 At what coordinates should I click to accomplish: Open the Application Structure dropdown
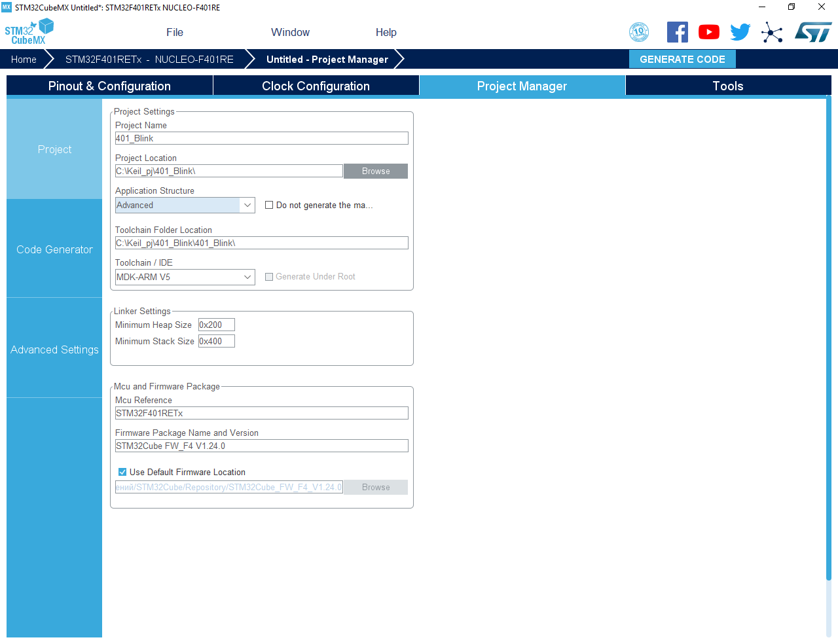click(x=185, y=205)
